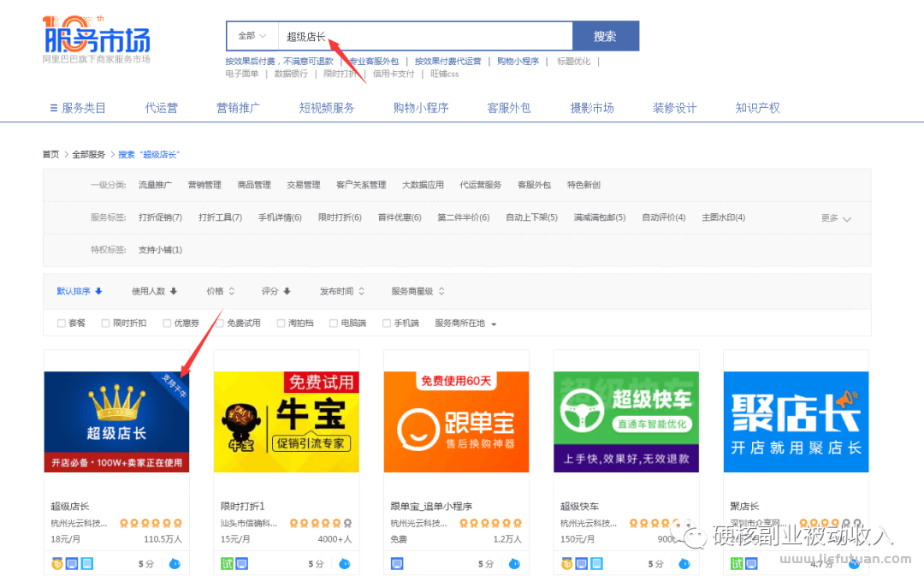Open the 服务商所在地 dropdown

(x=465, y=323)
